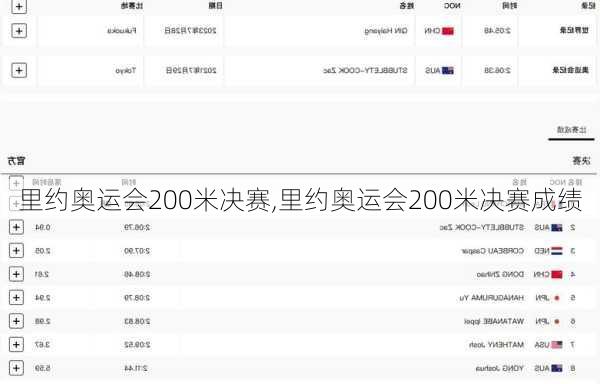
Task: Click Japan flag beside WATANABE Ippei
Action: pyautogui.click(x=557, y=321)
